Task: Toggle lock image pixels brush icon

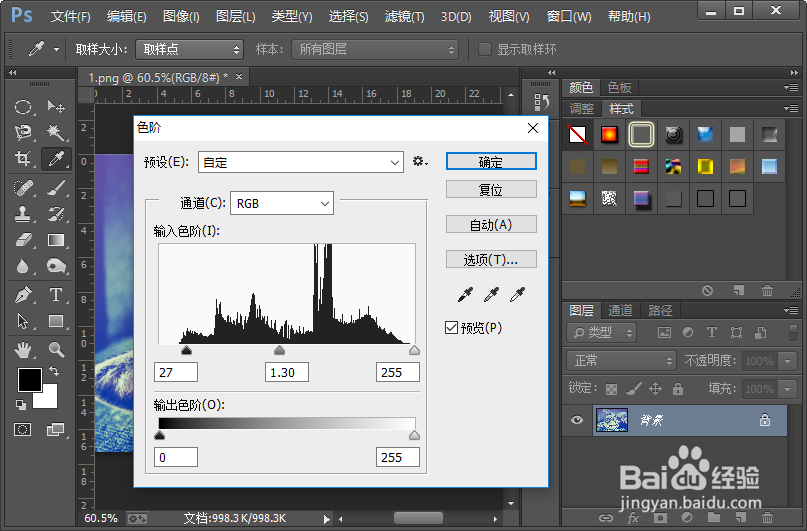Action: [634, 389]
